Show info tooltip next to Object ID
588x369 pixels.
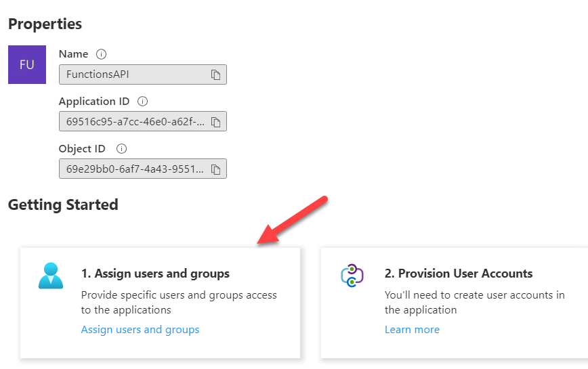[121, 149]
